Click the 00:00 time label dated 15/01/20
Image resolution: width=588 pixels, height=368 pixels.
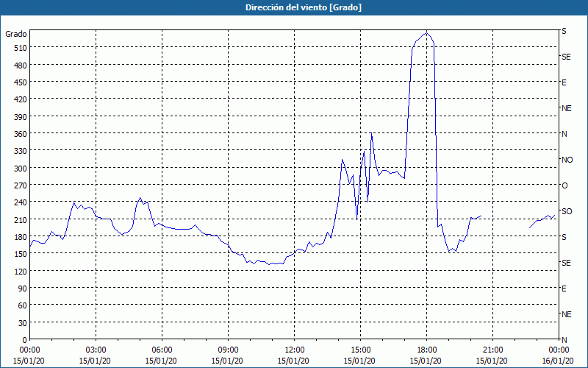29,350
